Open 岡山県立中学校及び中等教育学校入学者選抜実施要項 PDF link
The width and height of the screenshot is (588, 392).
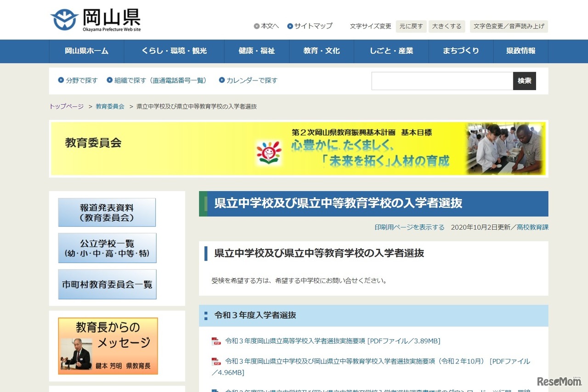371,367
